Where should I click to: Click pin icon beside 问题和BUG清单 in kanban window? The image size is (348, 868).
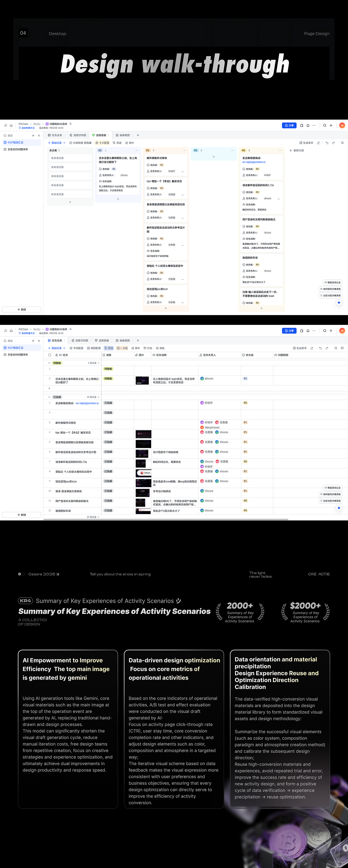coord(70,124)
